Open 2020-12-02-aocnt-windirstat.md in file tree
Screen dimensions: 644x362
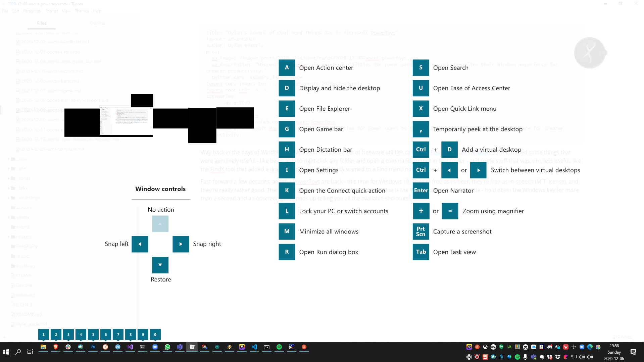click(x=53, y=42)
